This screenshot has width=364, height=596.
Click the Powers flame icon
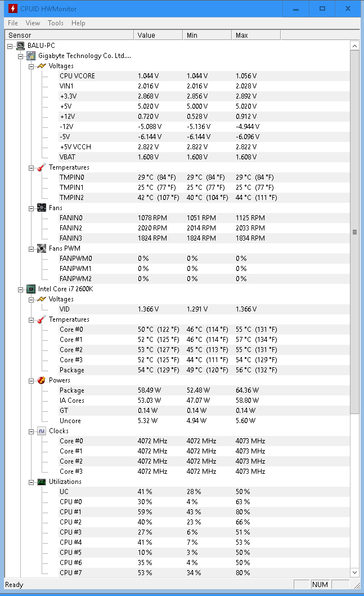tap(42, 380)
